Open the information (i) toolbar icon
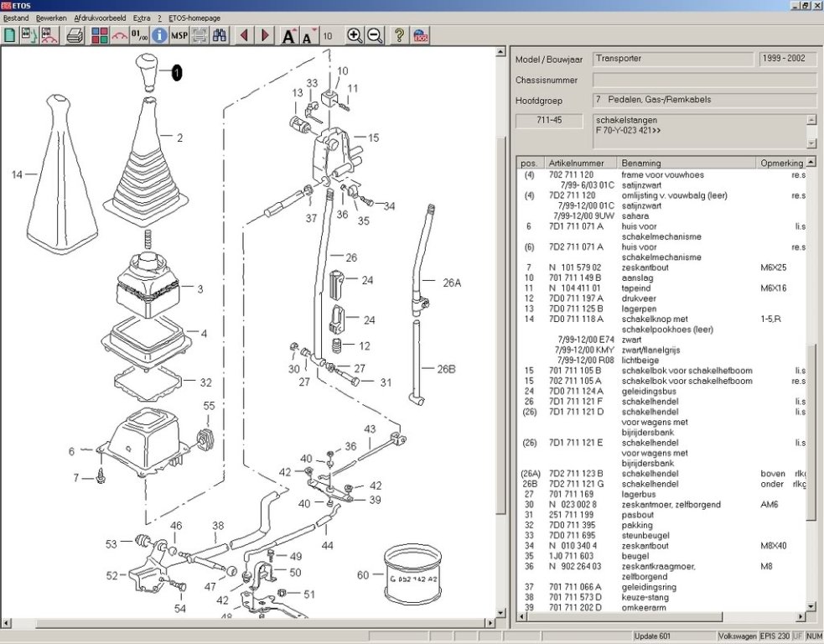The width and height of the screenshot is (824, 644). click(159, 35)
